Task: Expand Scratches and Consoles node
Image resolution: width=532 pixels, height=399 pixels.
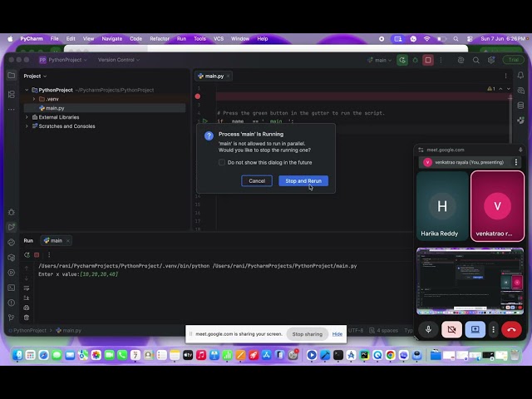Action: (27, 126)
